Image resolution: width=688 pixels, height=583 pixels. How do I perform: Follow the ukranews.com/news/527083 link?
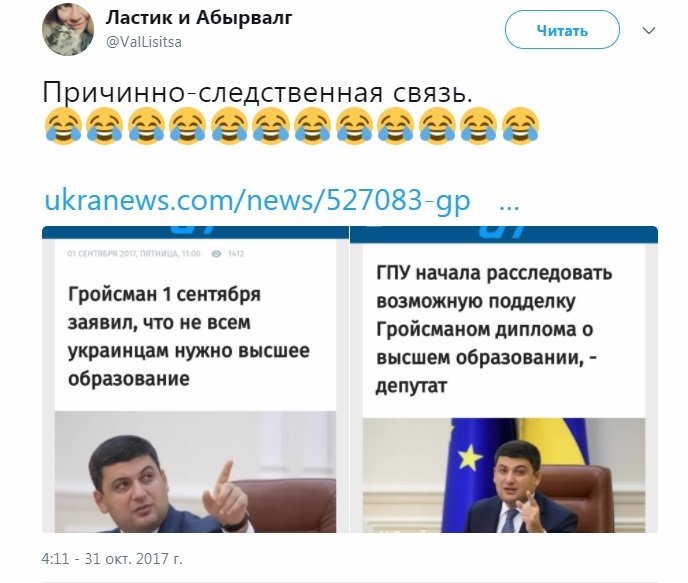pos(258,200)
